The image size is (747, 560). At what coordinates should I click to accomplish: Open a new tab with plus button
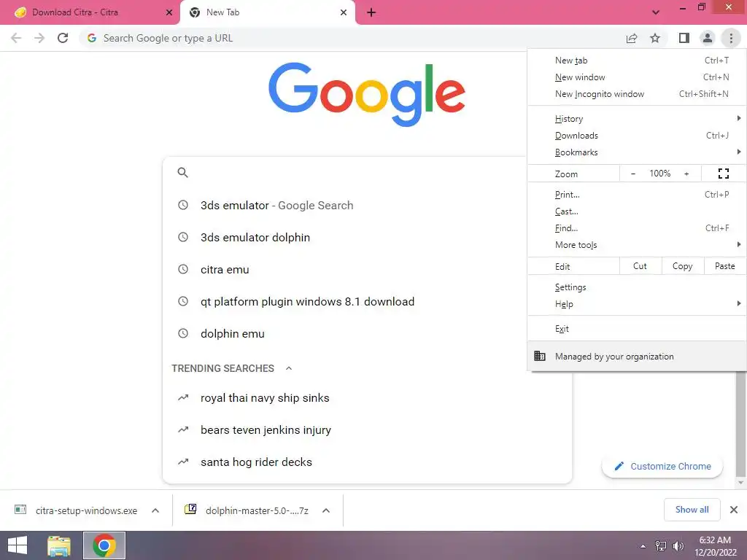click(371, 12)
